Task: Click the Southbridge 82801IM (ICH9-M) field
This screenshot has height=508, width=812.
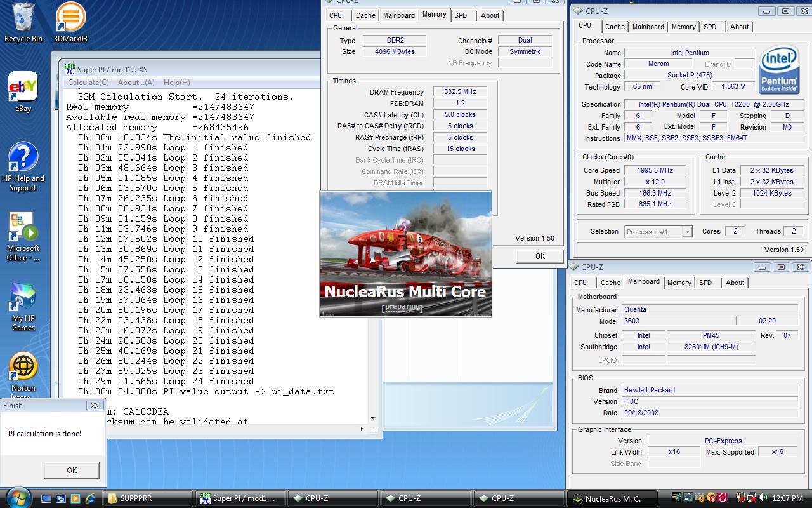Action: [711, 347]
